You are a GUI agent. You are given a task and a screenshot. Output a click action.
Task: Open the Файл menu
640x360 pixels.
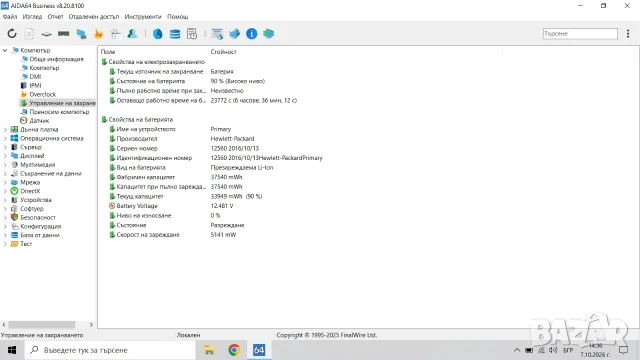click(x=10, y=17)
